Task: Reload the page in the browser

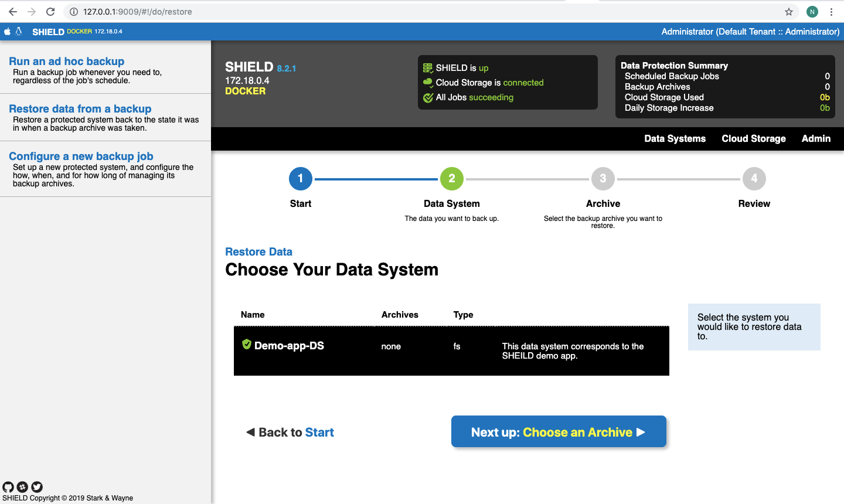Action: 50,12
